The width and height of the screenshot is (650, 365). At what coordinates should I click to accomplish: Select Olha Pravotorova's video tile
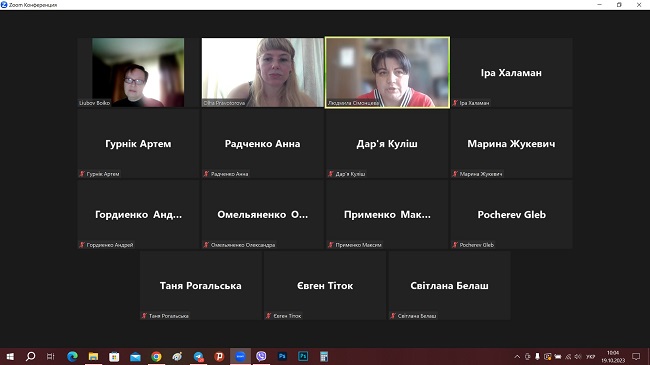262,72
